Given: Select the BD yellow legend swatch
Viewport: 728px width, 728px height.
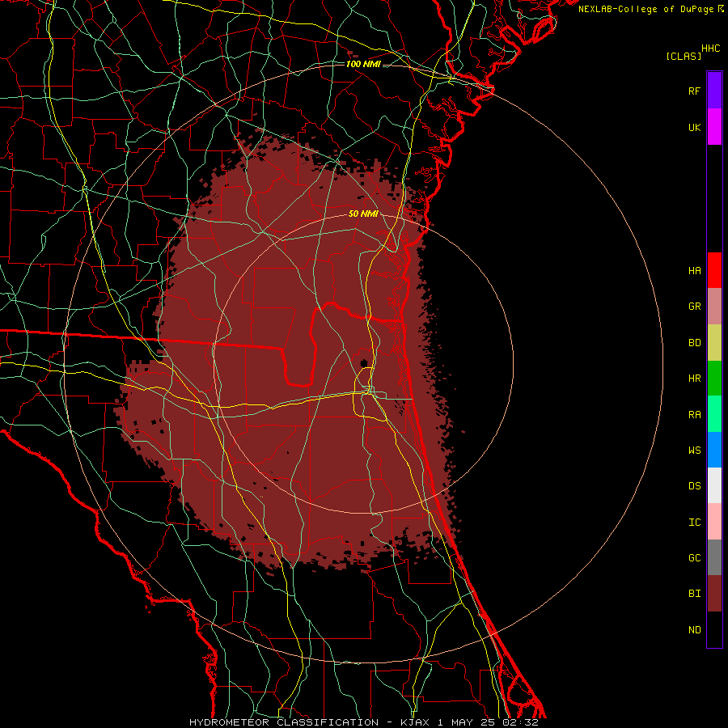Looking at the screenshot, I should pyautogui.click(x=714, y=343).
